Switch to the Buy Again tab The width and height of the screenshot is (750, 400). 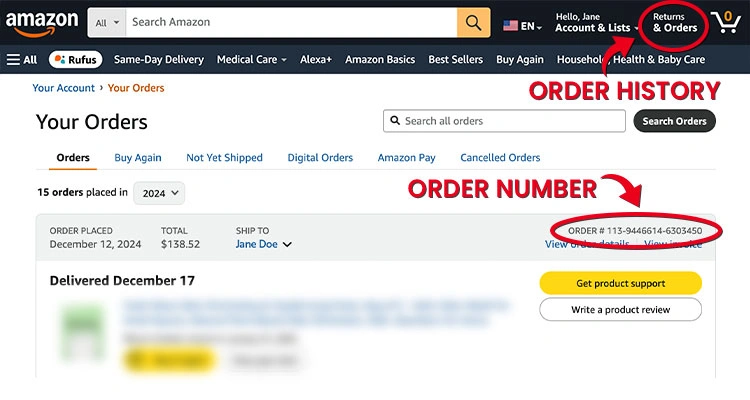(x=138, y=157)
